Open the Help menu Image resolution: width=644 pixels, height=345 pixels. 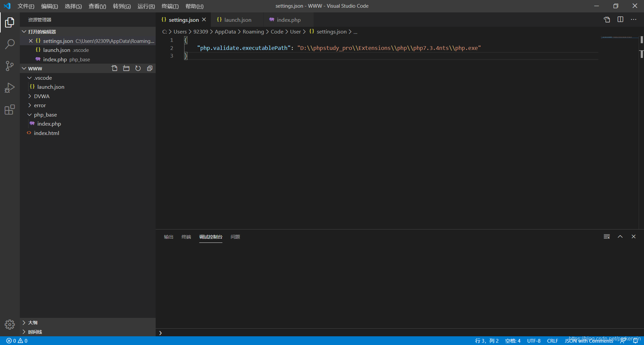[194, 6]
